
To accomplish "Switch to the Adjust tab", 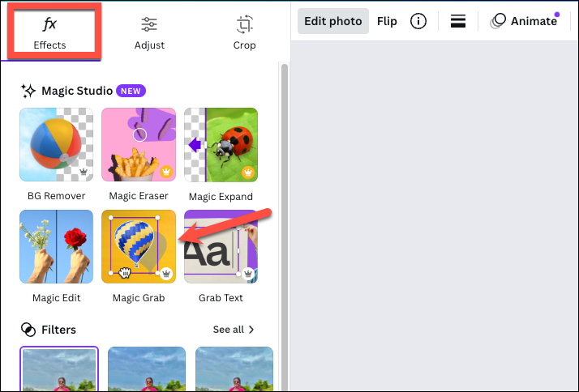I will coord(149,32).
